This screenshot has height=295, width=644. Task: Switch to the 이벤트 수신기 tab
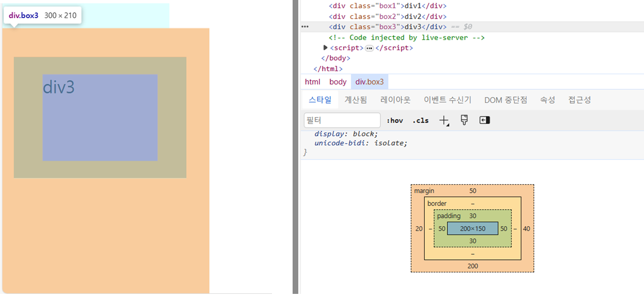coord(448,100)
